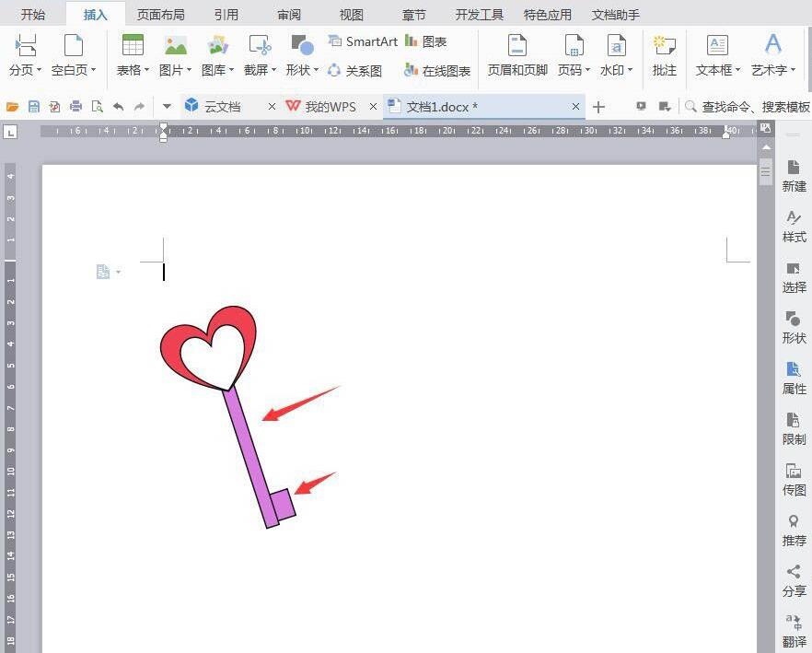Insert a 关系图 relationship diagram

[x=355, y=71]
